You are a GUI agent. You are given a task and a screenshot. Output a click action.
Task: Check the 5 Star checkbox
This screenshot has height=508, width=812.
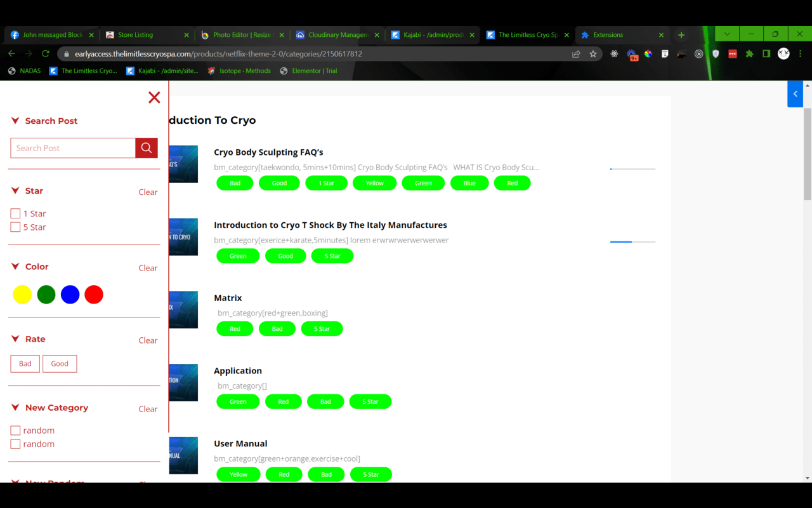click(15, 227)
